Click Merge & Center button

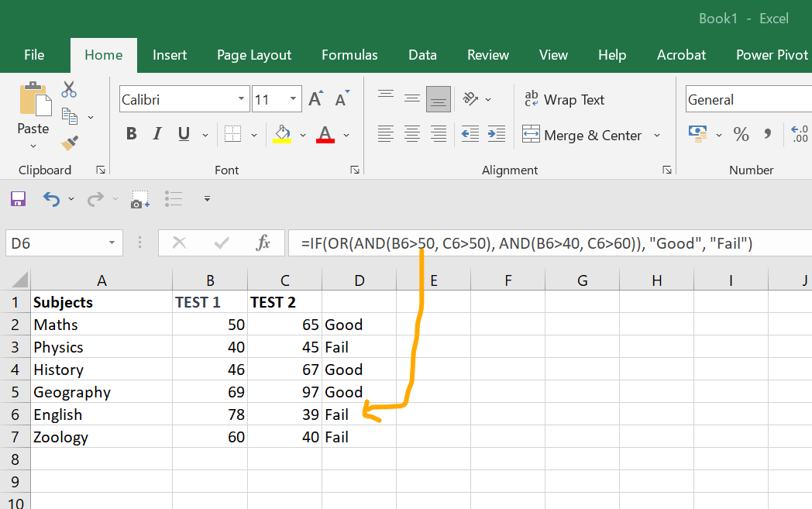(x=582, y=135)
